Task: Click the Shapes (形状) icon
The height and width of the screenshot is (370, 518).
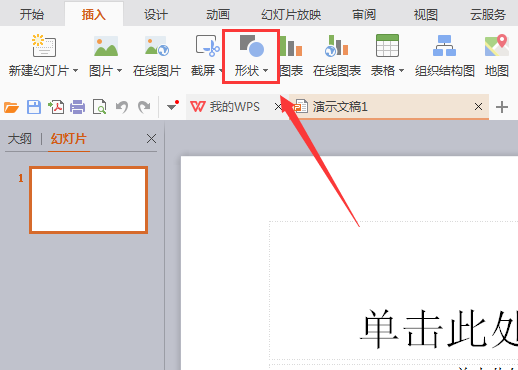Action: point(252,46)
